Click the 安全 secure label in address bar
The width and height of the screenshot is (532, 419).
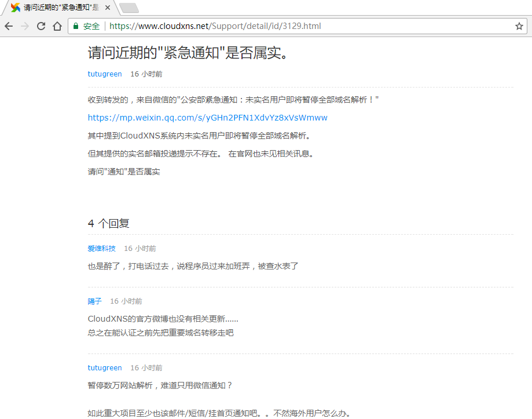91,26
